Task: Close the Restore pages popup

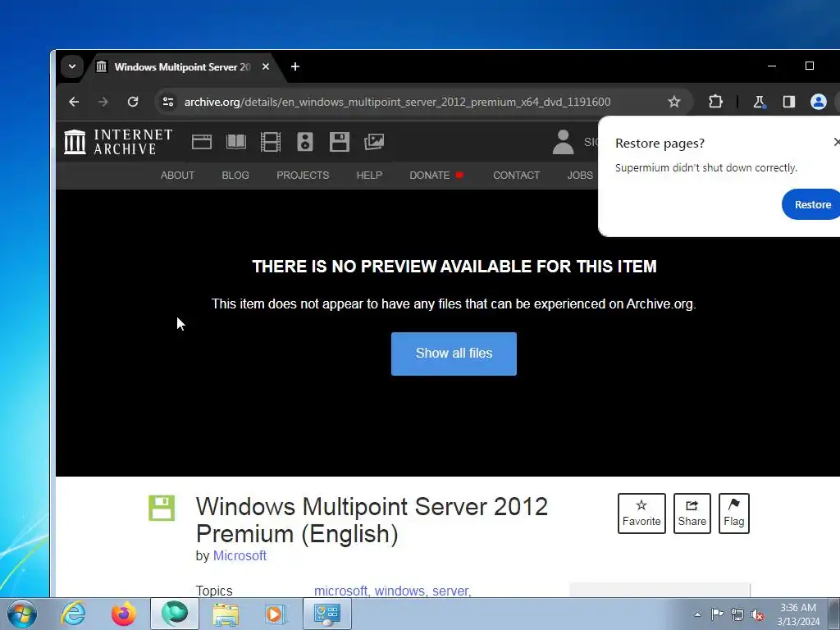Action: pos(836,142)
